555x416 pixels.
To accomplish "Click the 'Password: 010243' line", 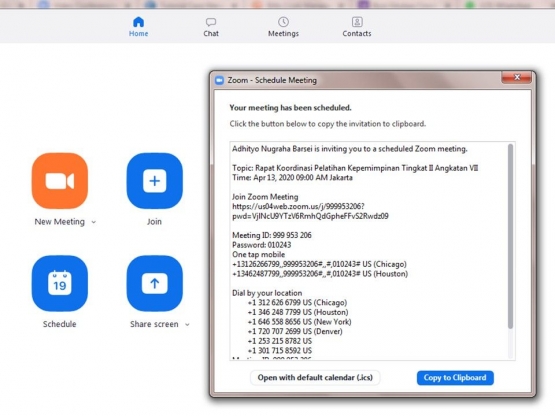I will pyautogui.click(x=262, y=245).
